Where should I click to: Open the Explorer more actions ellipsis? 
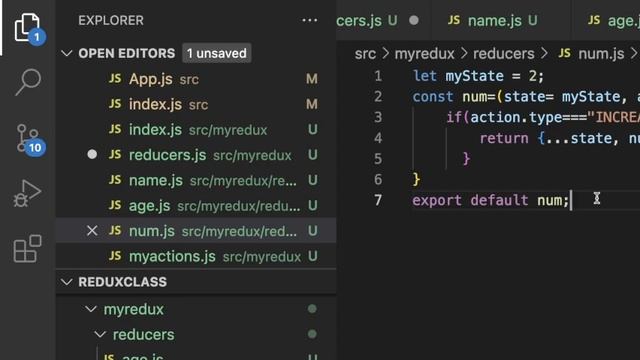(x=310, y=20)
